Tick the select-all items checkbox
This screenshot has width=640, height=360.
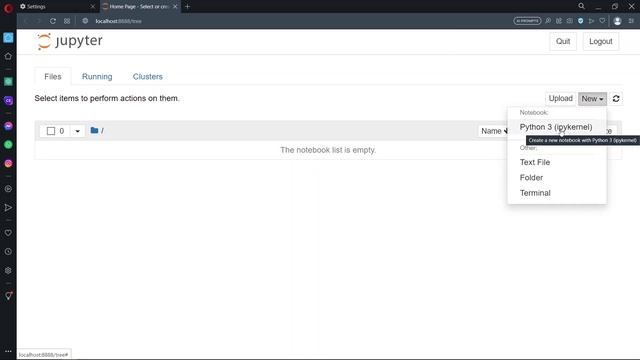(51, 131)
